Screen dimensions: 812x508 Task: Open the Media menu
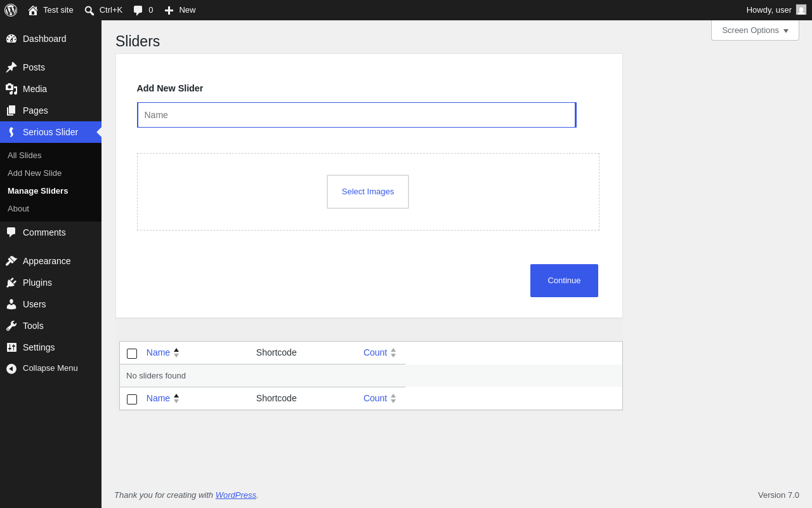(51, 89)
